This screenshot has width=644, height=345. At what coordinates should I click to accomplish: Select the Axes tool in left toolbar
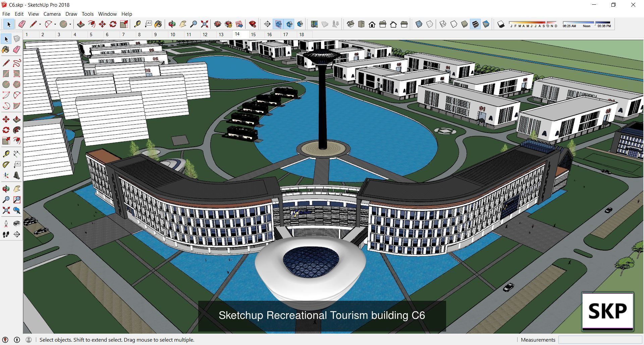(6, 176)
